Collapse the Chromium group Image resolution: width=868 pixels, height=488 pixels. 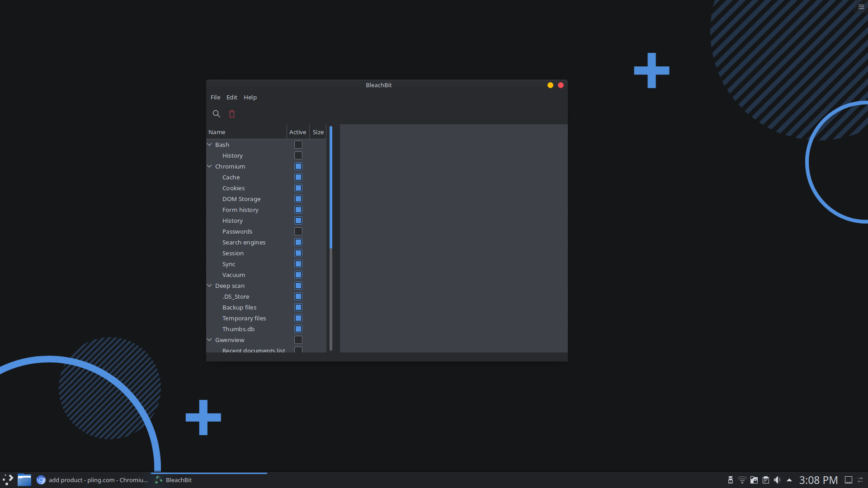209,166
